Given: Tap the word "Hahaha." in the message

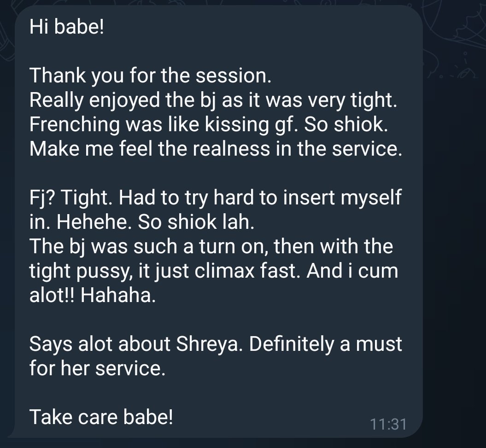Looking at the screenshot, I should click(x=118, y=295).
